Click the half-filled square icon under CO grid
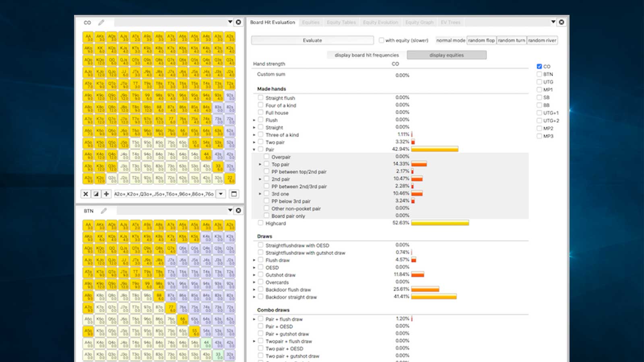This screenshot has width=644, height=362. pos(96,194)
